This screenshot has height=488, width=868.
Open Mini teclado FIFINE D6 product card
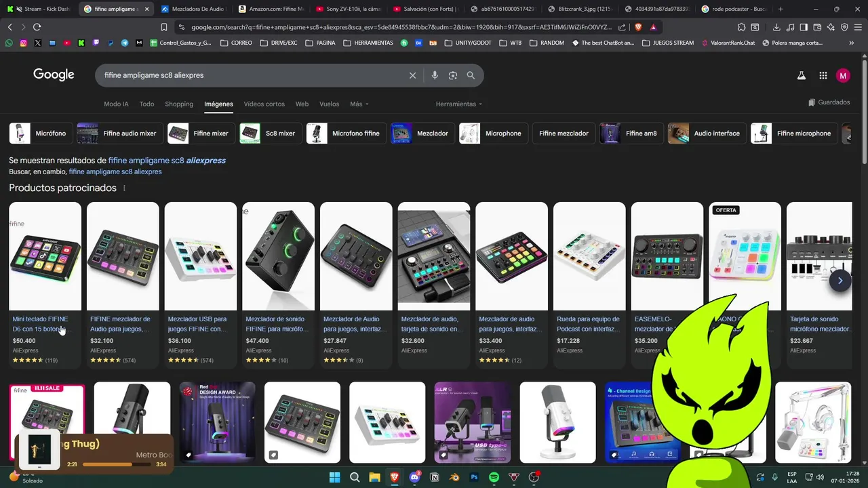[45, 285]
